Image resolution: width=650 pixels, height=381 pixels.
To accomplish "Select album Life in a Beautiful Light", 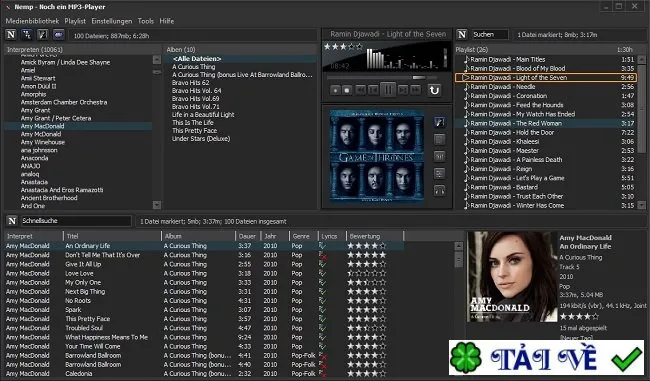I will coord(203,115).
